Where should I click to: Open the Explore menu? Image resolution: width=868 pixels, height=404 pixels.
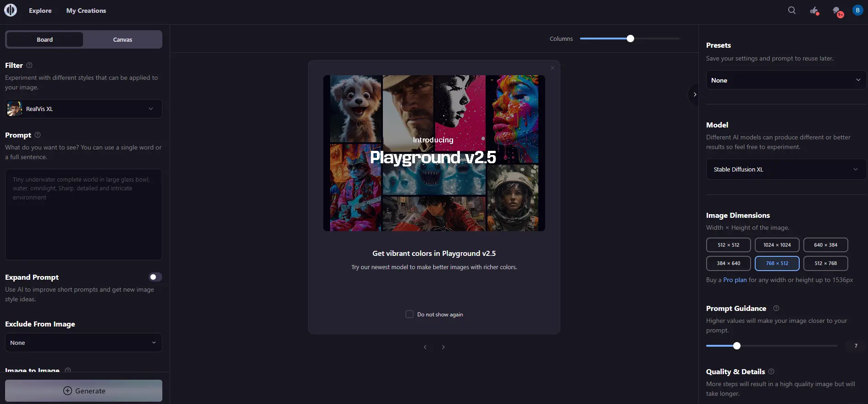pyautogui.click(x=40, y=11)
